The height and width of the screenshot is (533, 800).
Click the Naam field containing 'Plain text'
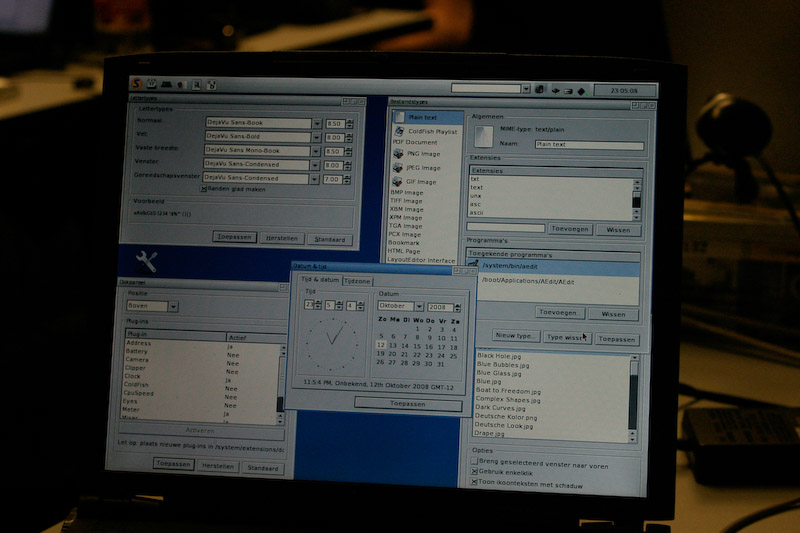pos(589,145)
